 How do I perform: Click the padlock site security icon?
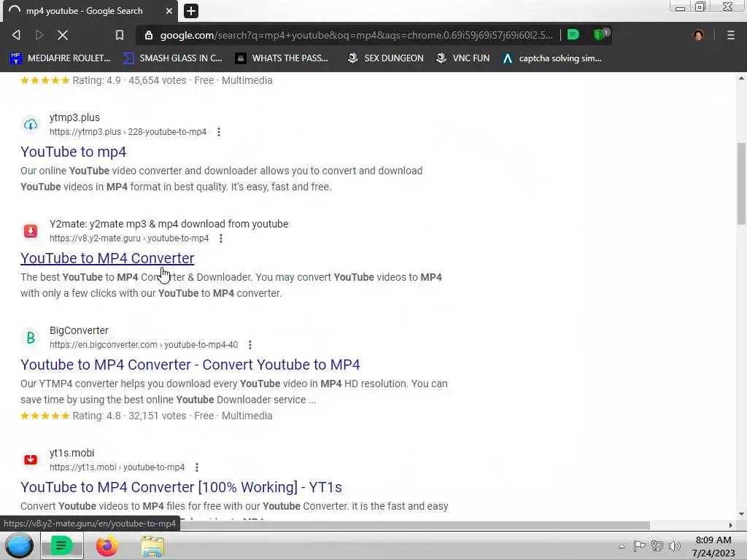coord(149,35)
